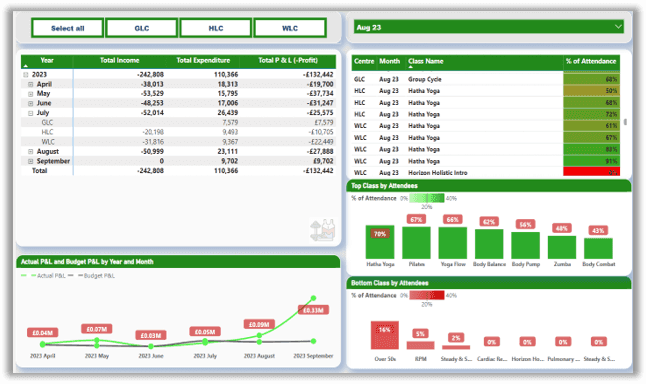
Task: Click the Over 50s 16% red bar
Action: coord(385,335)
